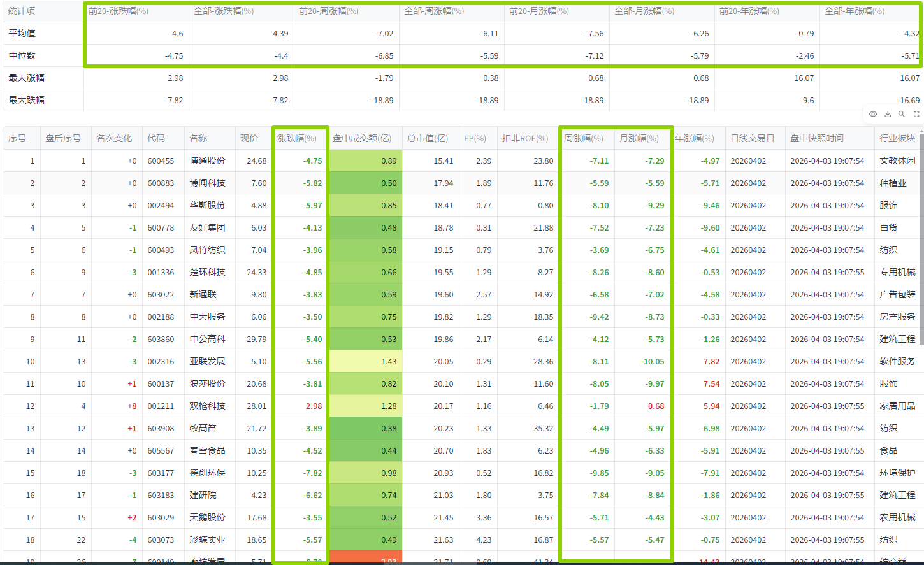Open the magnifier search icon above the table
This screenshot has height=565, width=924.
[x=902, y=114]
